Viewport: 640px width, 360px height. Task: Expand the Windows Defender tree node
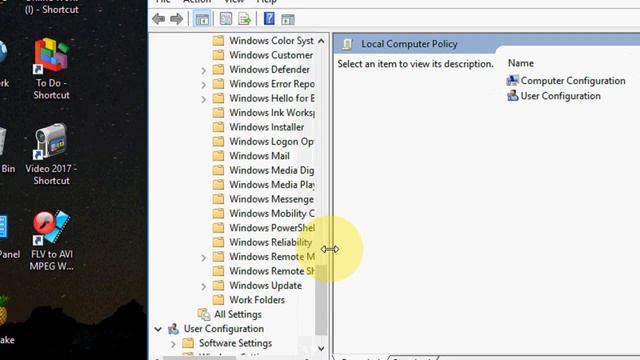203,70
